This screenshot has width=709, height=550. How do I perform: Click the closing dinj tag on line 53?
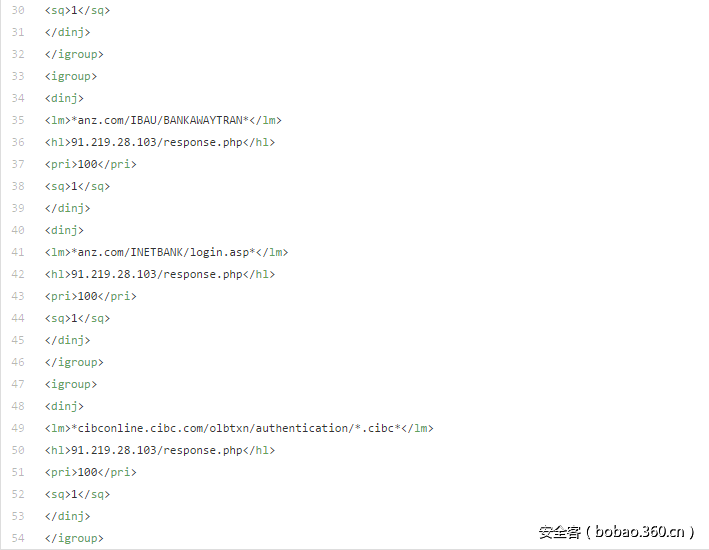pos(67,516)
